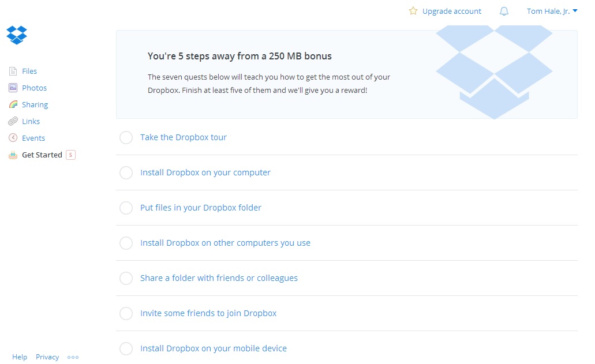This screenshot has height=364, width=595.
Task: Toggle the circle for Take the Dropbox tour
Action: click(126, 137)
